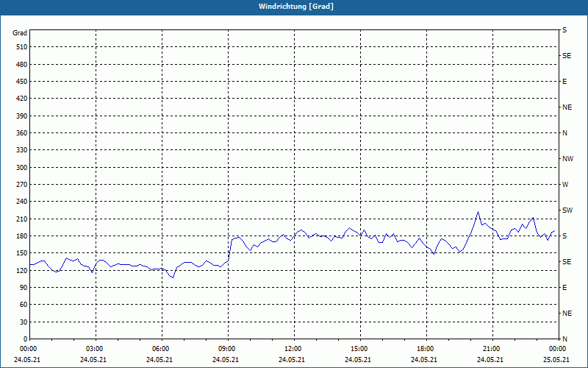Screen dimensions: 588x368
Task: Click the N compass label at 360 level
Action: 564,133
